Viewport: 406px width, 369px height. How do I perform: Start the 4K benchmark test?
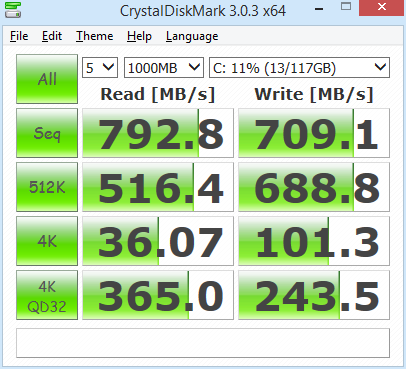[x=47, y=241]
